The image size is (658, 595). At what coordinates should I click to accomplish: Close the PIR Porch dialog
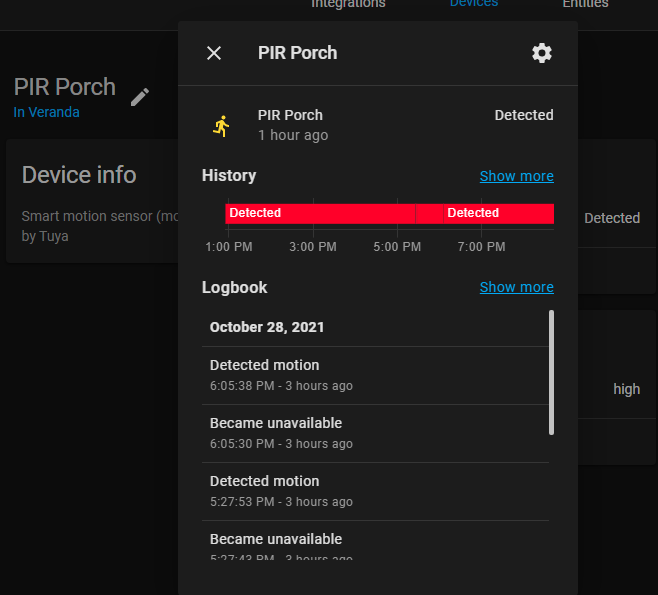pos(214,53)
